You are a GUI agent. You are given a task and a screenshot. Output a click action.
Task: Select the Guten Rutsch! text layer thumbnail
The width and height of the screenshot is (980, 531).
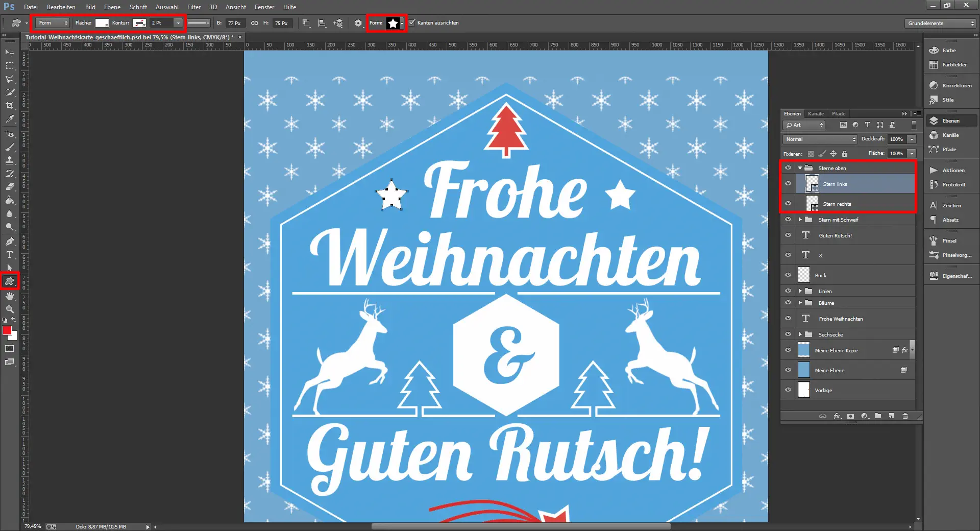(x=805, y=235)
